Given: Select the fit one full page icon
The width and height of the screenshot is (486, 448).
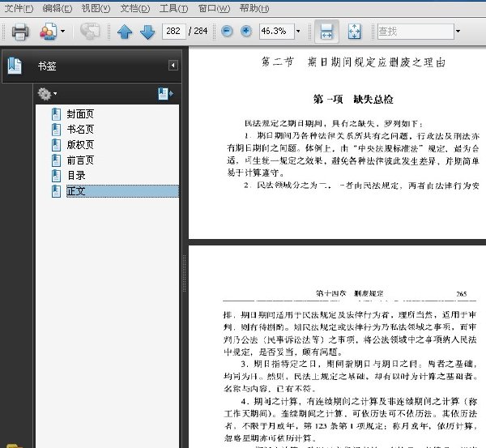Looking at the screenshot, I should pyautogui.click(x=354, y=32).
